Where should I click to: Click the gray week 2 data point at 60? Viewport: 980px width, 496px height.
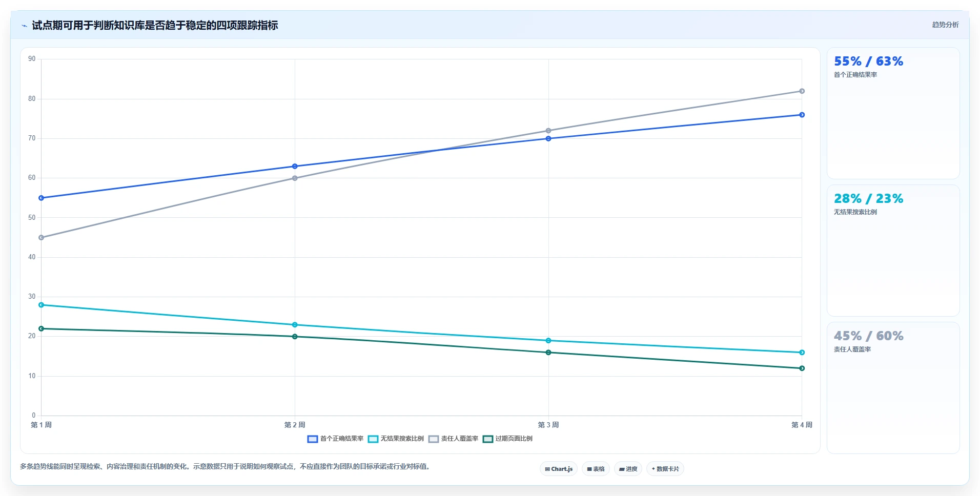pyautogui.click(x=295, y=178)
